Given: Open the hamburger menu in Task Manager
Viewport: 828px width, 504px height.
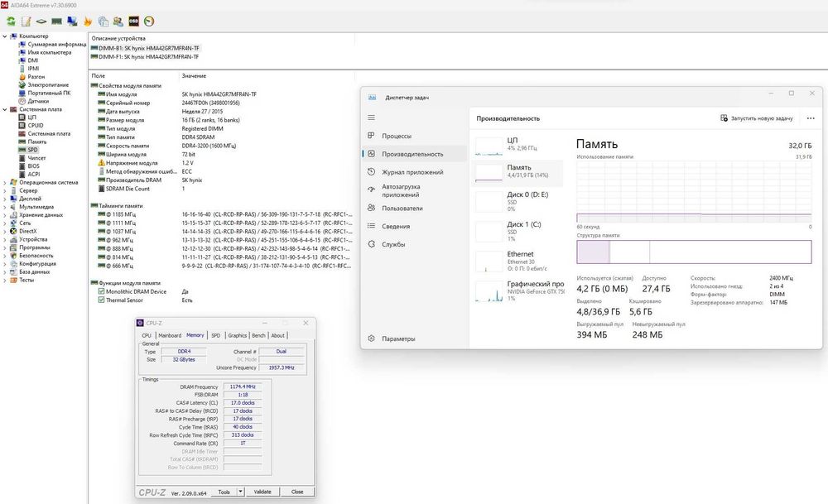Looking at the screenshot, I should [371, 118].
